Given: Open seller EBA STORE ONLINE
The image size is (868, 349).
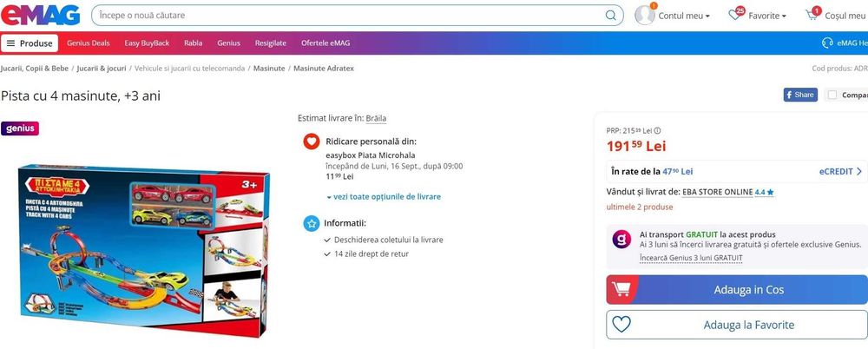Looking at the screenshot, I should point(717,192).
